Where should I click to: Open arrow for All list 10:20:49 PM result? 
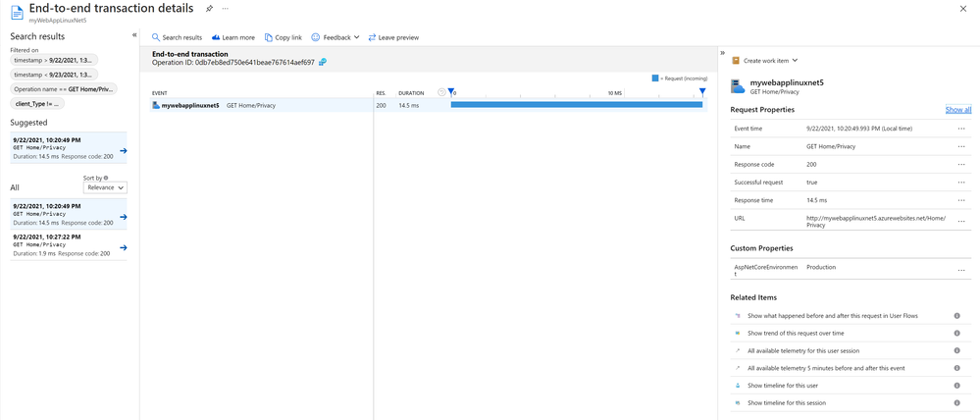[x=124, y=217]
